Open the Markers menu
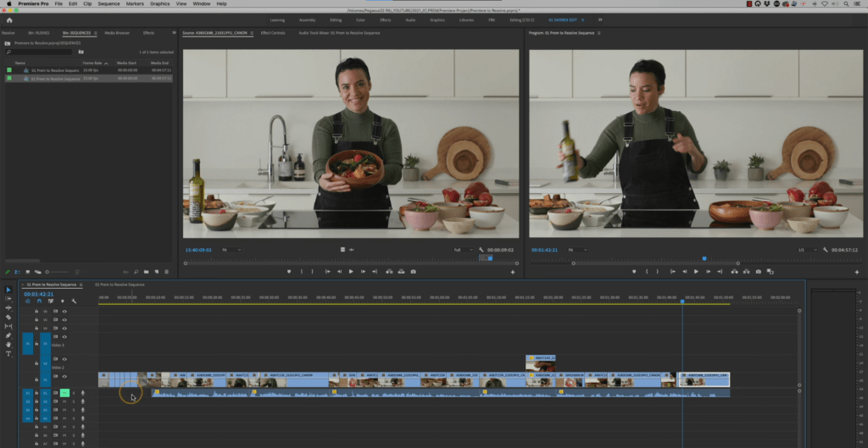868x448 pixels. coord(135,3)
